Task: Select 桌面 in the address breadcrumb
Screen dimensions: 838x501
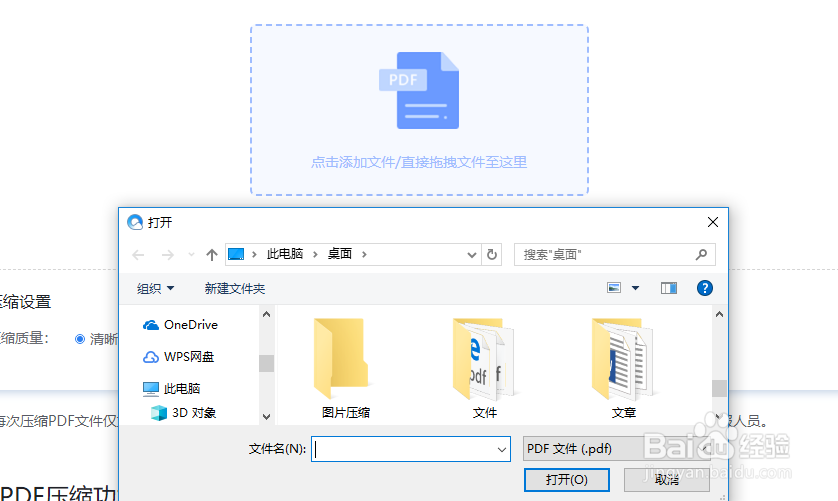Action: (x=340, y=254)
